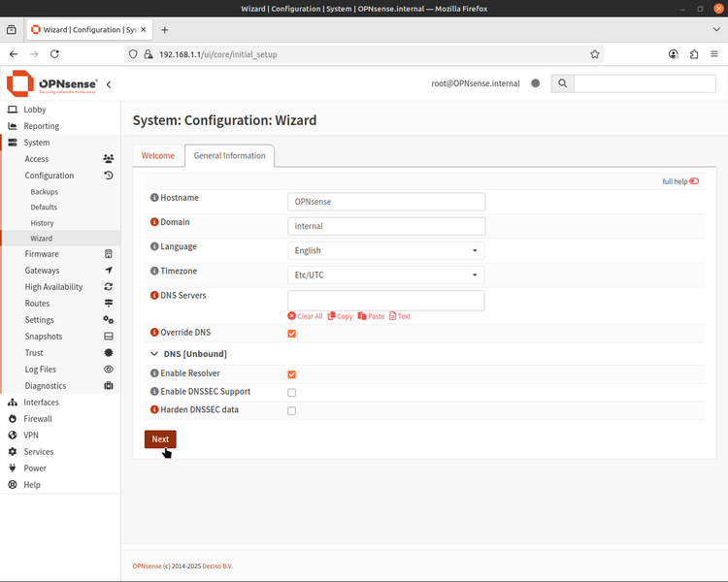Click the Routes signpost icon
728x582 pixels.
[108, 303]
